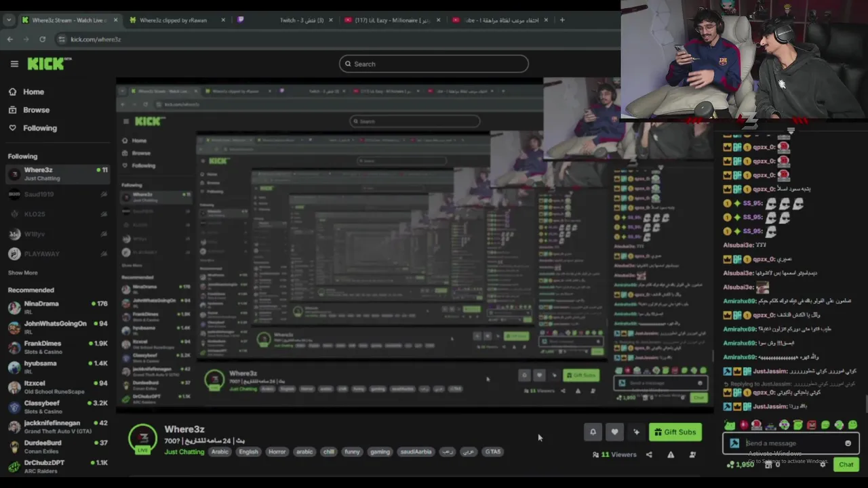Click in the Send a message chat field
The width and height of the screenshot is (868, 488).
pyautogui.click(x=792, y=443)
